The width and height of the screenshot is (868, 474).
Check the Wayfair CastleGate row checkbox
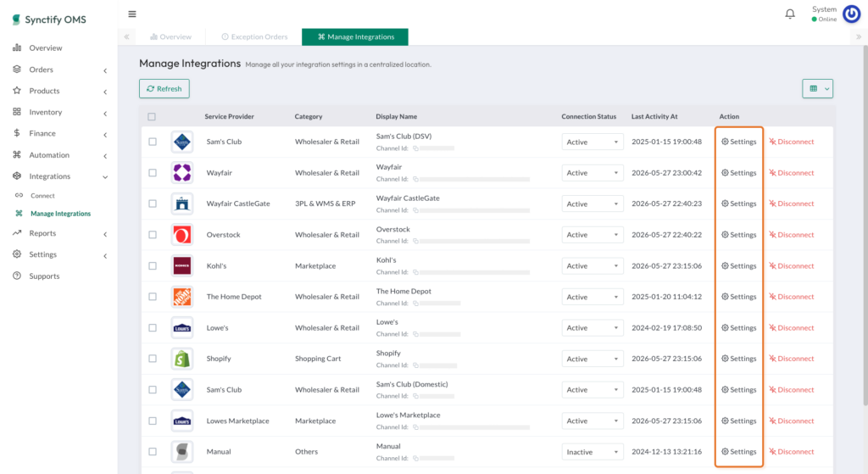click(x=153, y=204)
